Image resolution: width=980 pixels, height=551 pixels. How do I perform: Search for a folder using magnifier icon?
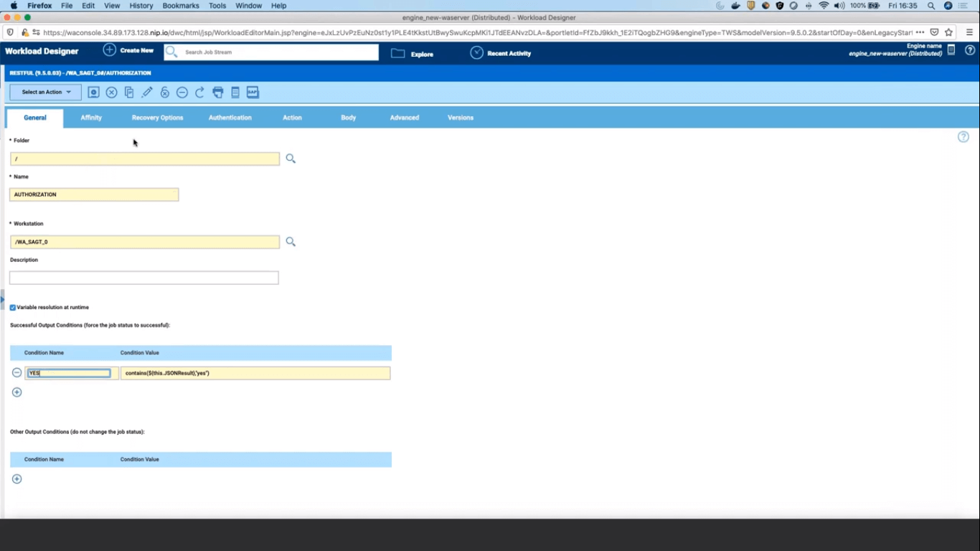pos(291,159)
